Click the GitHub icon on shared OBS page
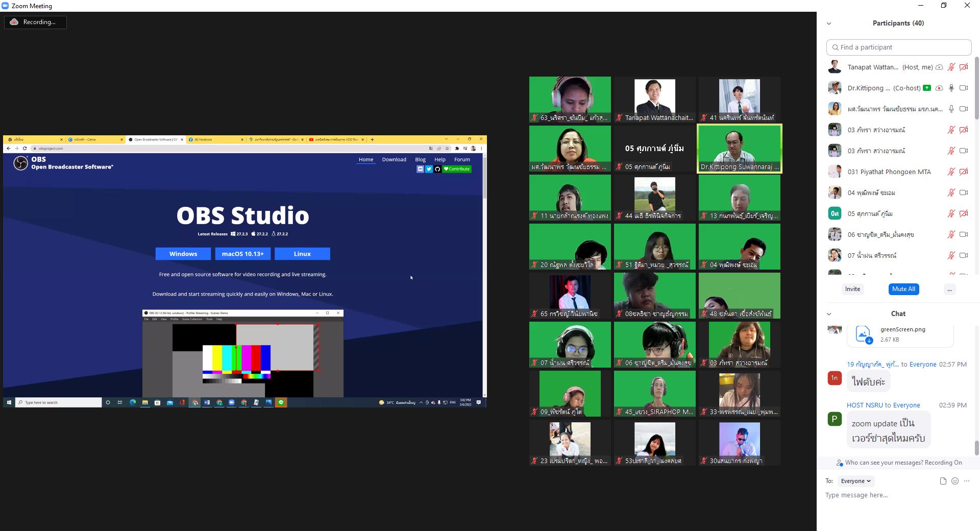This screenshot has width=980, height=531. (x=437, y=169)
